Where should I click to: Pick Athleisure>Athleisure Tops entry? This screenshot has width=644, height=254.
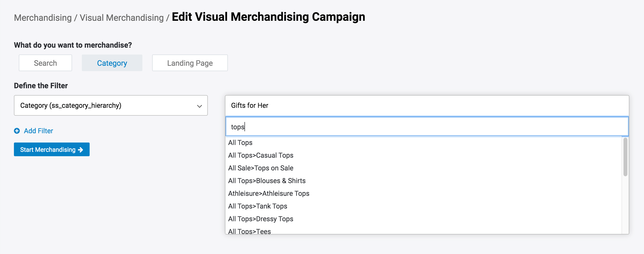268,193
